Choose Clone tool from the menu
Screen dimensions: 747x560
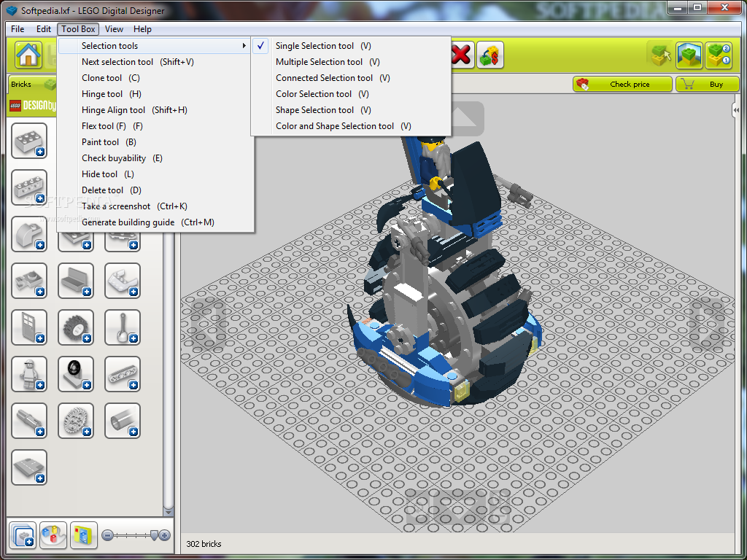point(155,77)
